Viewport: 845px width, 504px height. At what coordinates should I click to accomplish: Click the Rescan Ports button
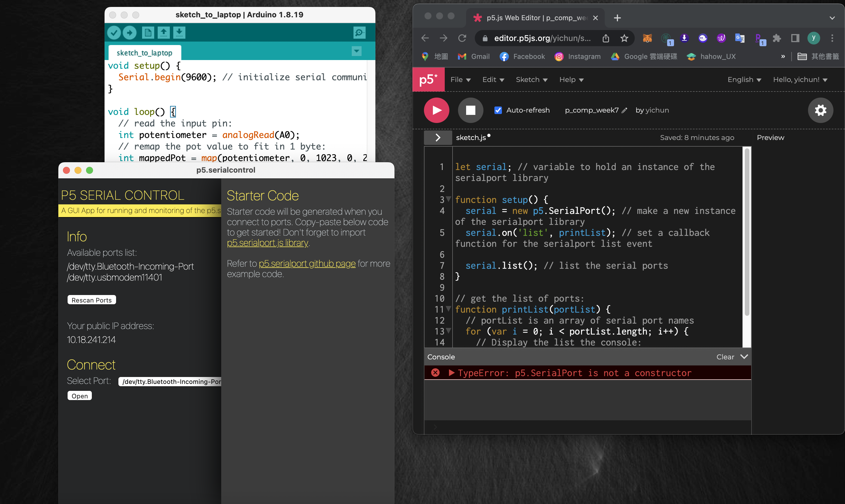(91, 300)
